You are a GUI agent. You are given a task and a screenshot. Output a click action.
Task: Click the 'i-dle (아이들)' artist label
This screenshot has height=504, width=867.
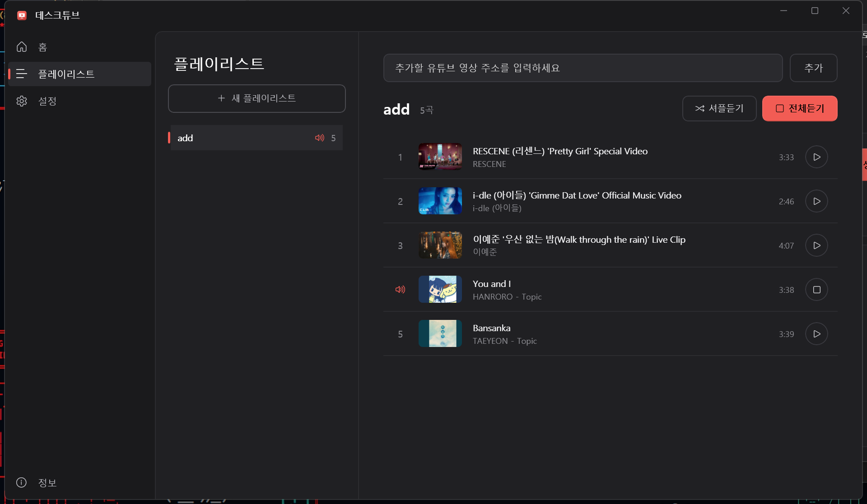497,208
